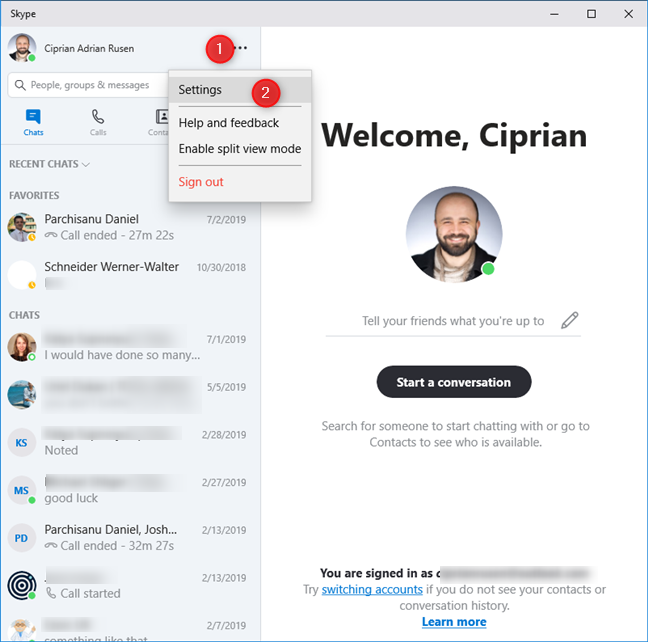Open the KS chat with 'Noted'
The width and height of the screenshot is (648, 642).
point(130,442)
